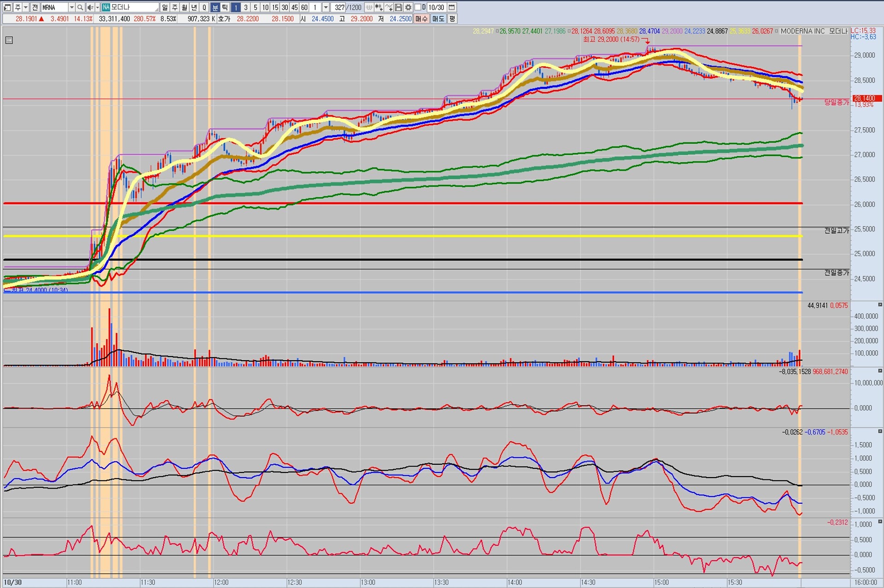Click the speaker sound icon

coord(90,7)
